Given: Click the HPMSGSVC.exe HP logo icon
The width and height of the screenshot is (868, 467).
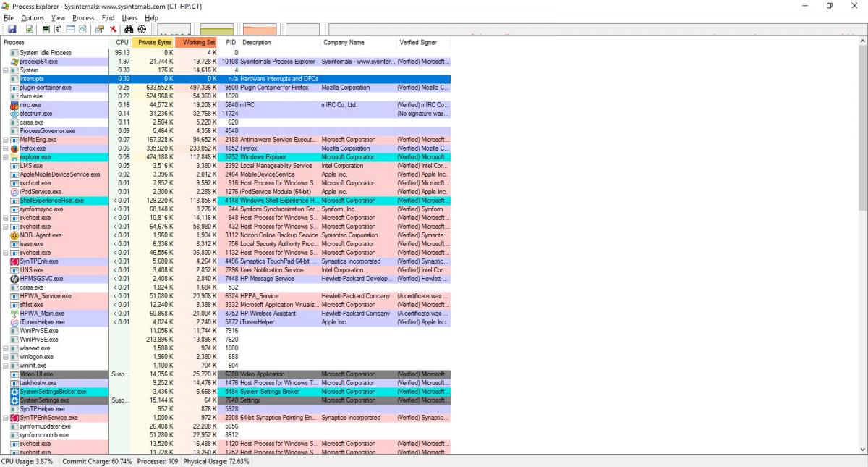Looking at the screenshot, I should [x=14, y=279].
